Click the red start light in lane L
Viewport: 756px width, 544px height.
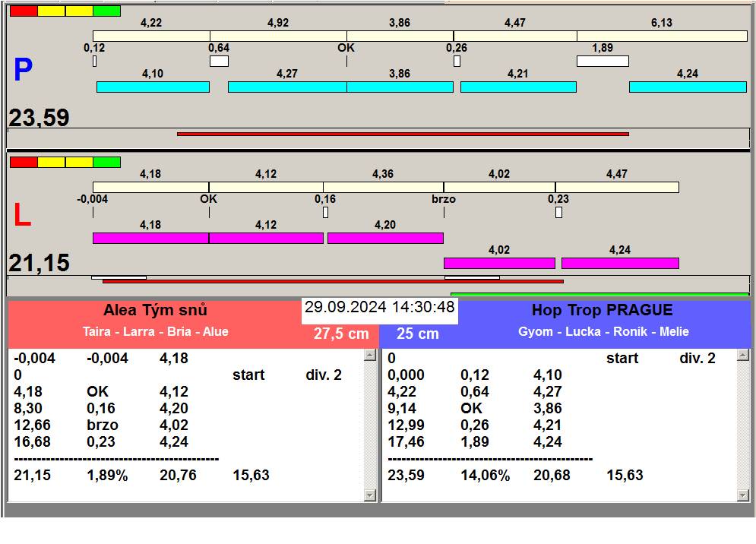pyautogui.click(x=23, y=162)
